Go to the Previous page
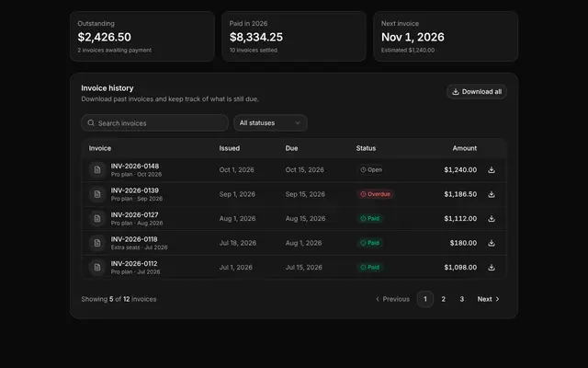The height and width of the screenshot is (368, 588). 392,299
